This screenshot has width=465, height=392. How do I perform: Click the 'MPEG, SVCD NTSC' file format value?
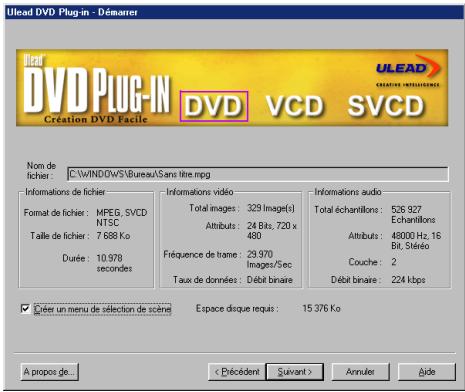coord(122,218)
